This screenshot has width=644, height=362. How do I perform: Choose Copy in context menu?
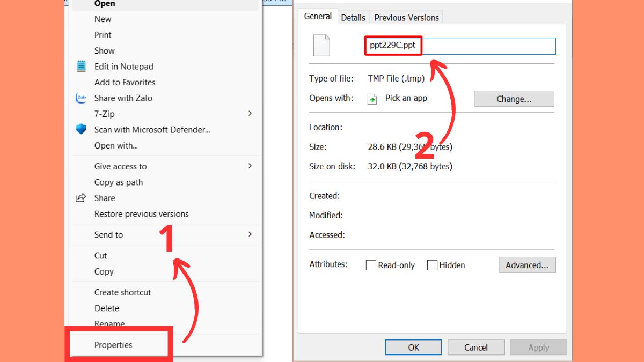(x=104, y=271)
